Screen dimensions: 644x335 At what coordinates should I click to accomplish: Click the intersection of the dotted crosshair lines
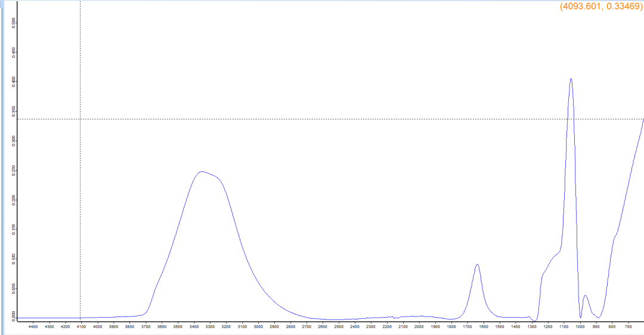[80, 119]
